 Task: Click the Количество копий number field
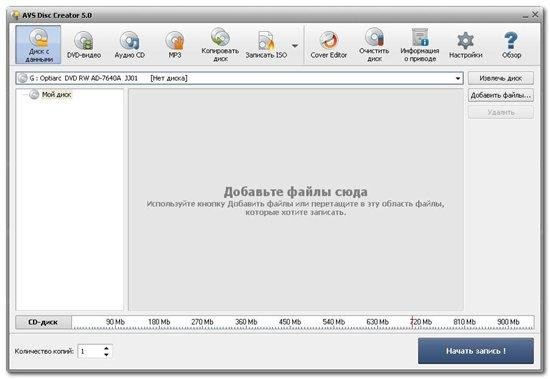tap(90, 351)
